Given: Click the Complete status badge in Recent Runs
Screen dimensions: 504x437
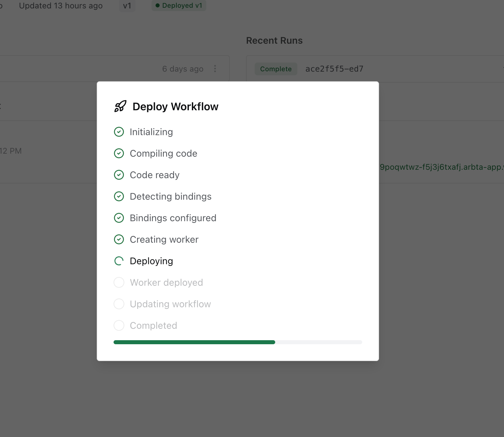Looking at the screenshot, I should [x=276, y=69].
